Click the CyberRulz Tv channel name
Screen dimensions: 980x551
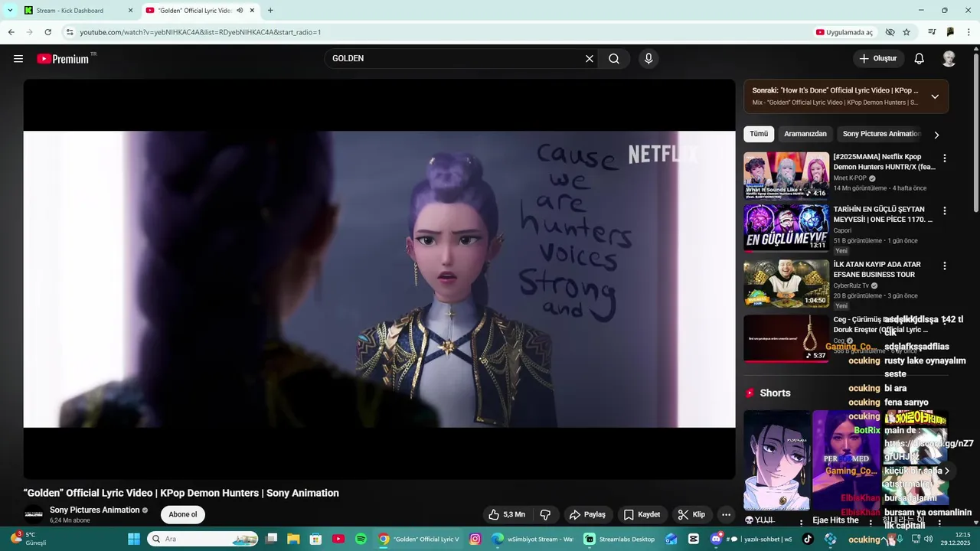[x=851, y=285]
